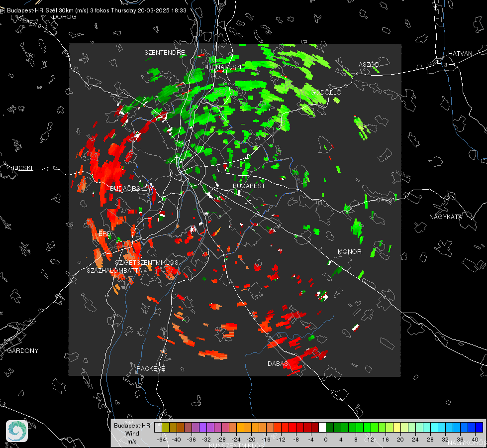Click the -28 legend scale value
This screenshot has width=487, height=448.
coord(221,440)
